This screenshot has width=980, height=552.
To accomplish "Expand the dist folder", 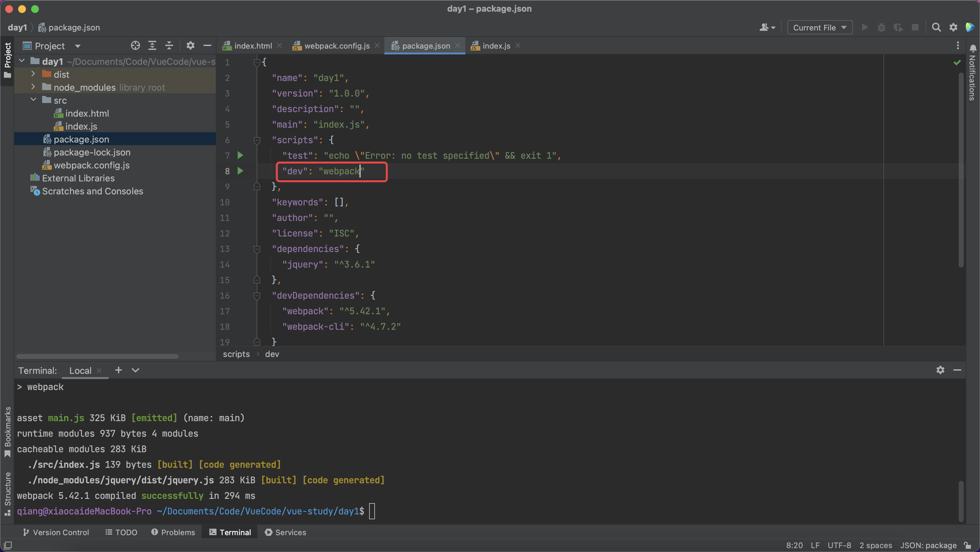I will pos(33,74).
